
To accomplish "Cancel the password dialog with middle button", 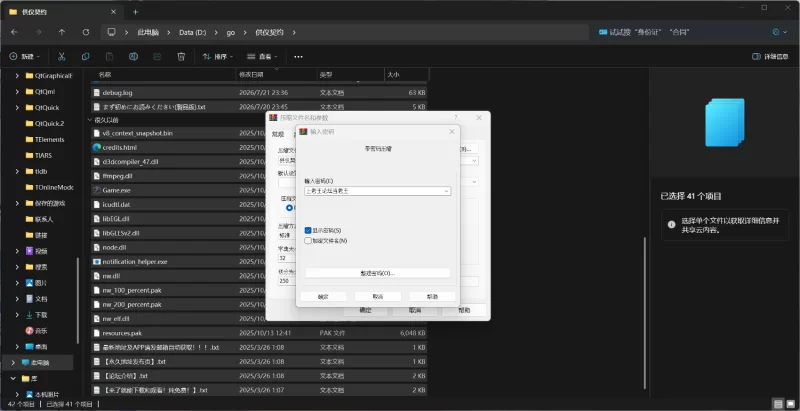I will 378,296.
